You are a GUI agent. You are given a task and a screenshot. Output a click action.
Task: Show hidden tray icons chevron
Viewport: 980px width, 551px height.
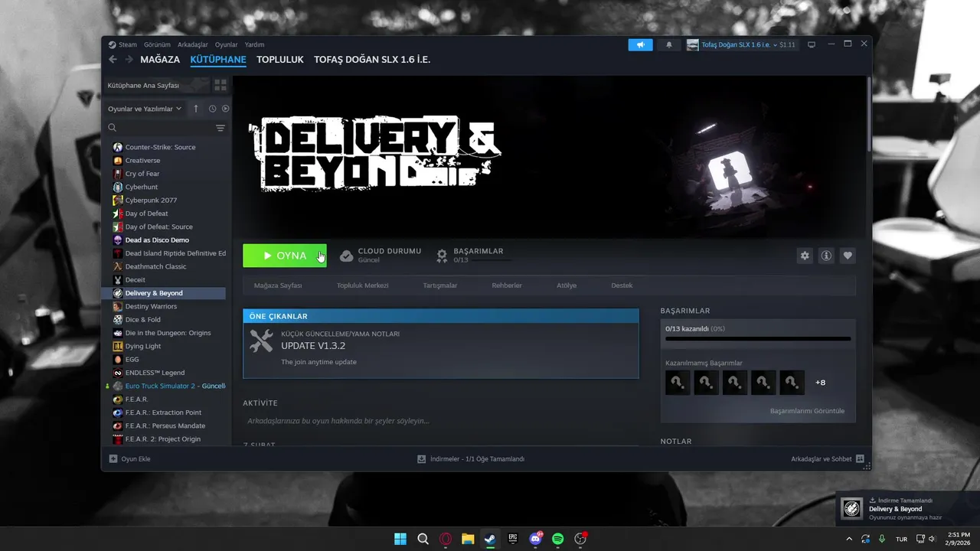(x=849, y=539)
